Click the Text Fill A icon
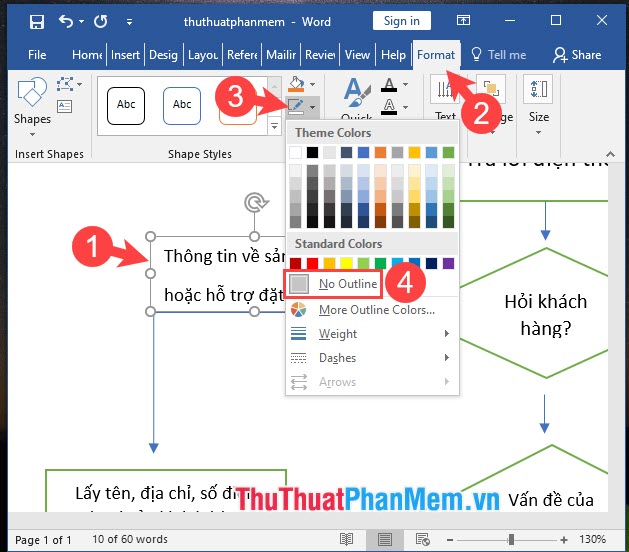 point(389,85)
